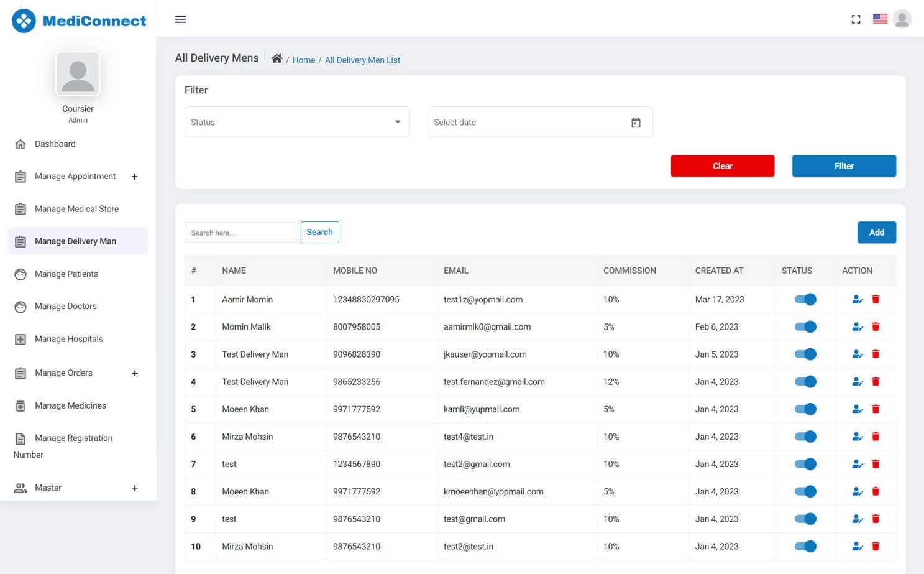Open Manage Patients section
Screen dimensions: 924x574
tap(66, 274)
